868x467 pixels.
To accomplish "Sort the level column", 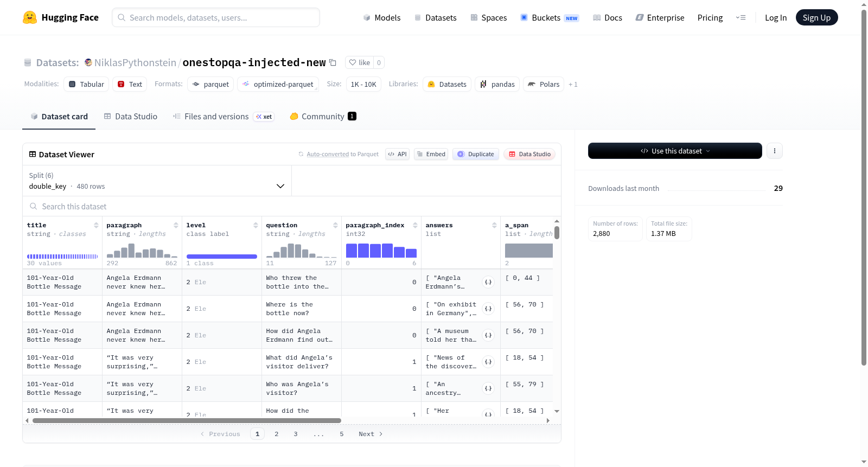I will 256,225.
